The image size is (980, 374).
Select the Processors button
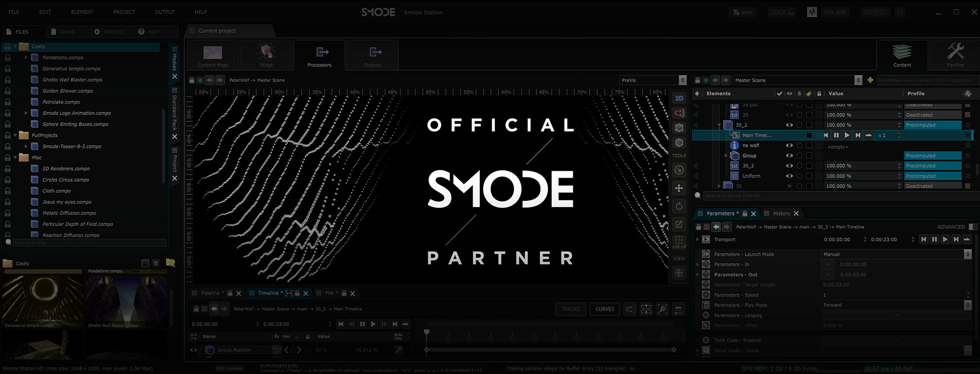pos(320,55)
